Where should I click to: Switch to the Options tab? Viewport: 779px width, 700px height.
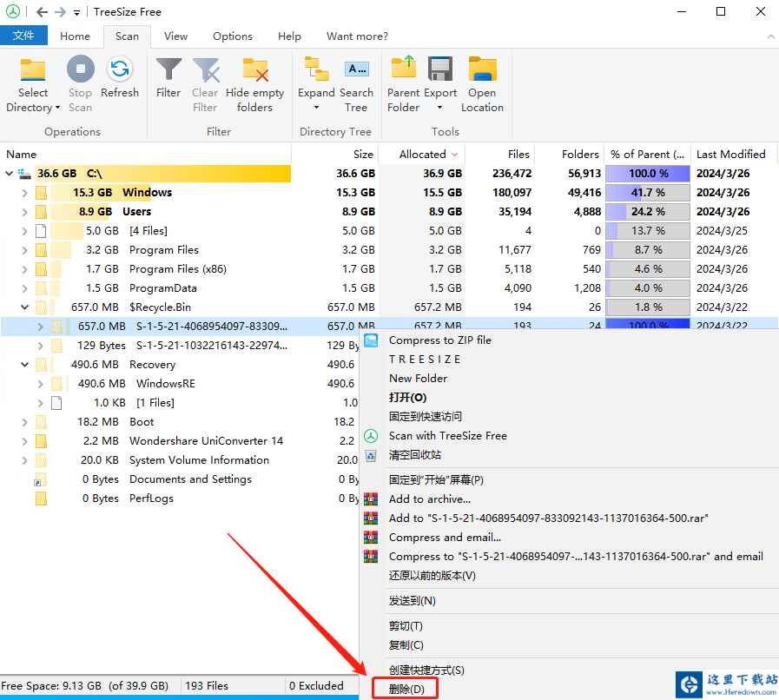coord(233,36)
